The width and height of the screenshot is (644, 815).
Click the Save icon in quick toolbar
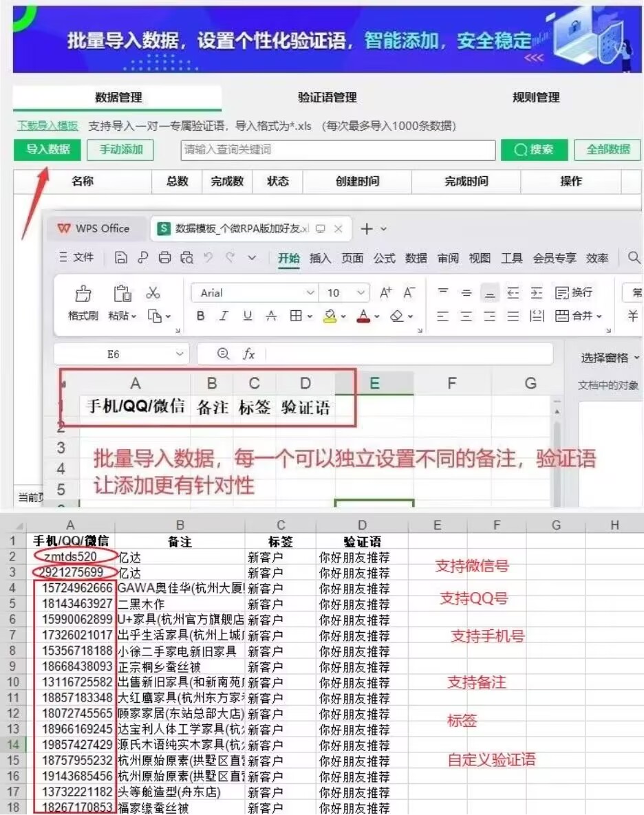click(x=121, y=258)
